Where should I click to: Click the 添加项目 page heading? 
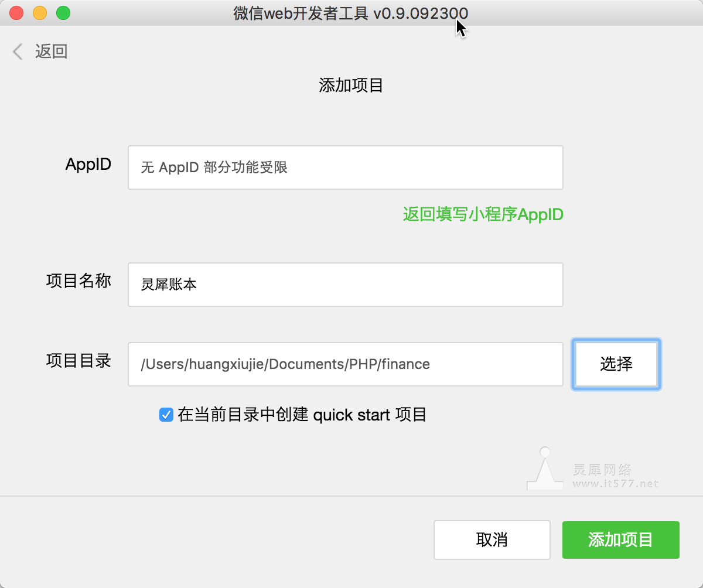pos(351,86)
